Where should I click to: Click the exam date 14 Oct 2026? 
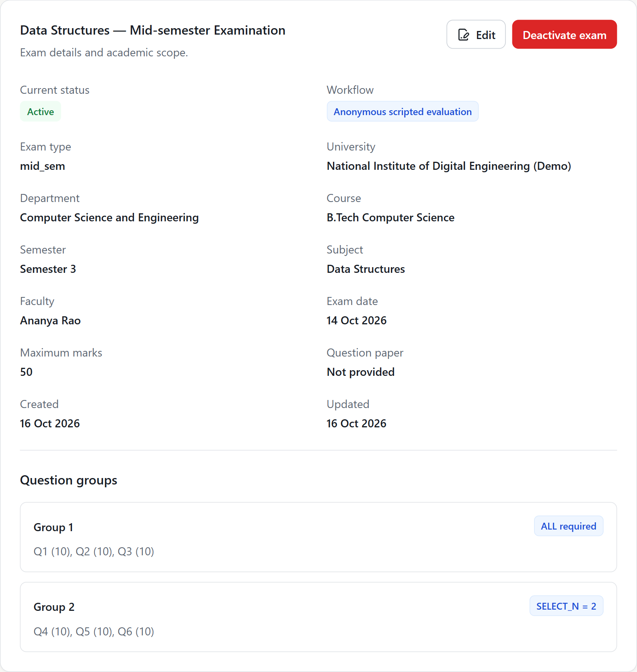[x=356, y=321]
